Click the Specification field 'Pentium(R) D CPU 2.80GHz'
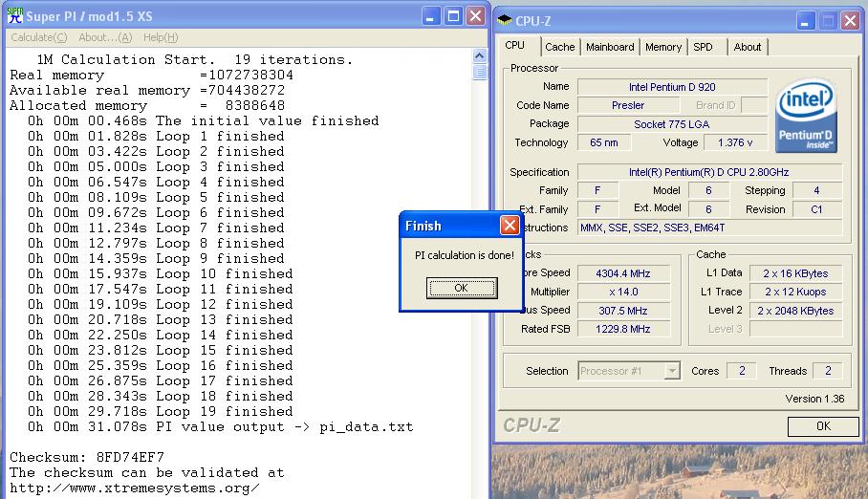Image resolution: width=868 pixels, height=499 pixels. [709, 172]
